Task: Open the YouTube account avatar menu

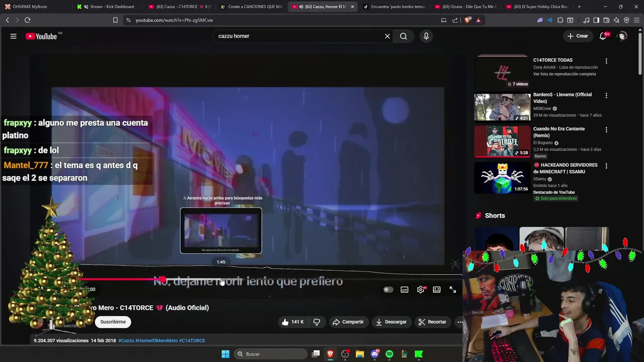Action: coord(622,36)
